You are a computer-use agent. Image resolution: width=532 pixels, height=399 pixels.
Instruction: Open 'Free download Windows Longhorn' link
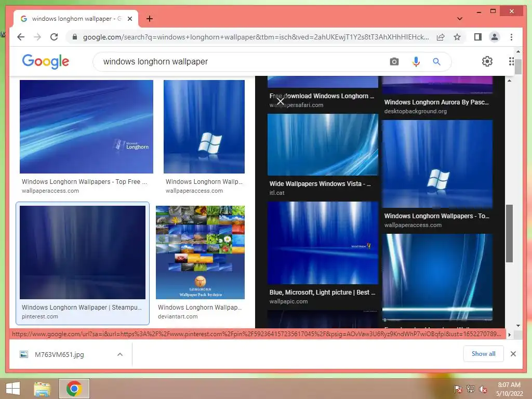click(322, 96)
